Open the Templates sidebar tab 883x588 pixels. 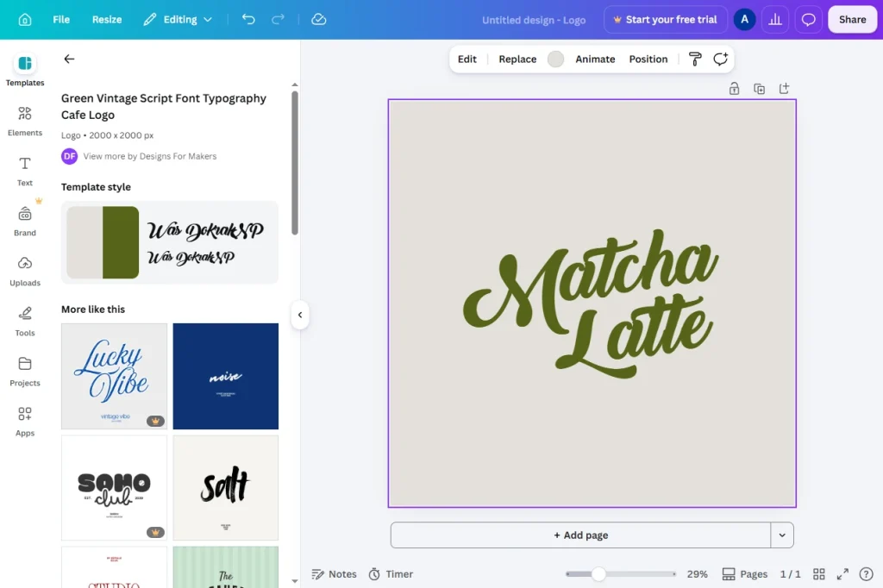25,71
